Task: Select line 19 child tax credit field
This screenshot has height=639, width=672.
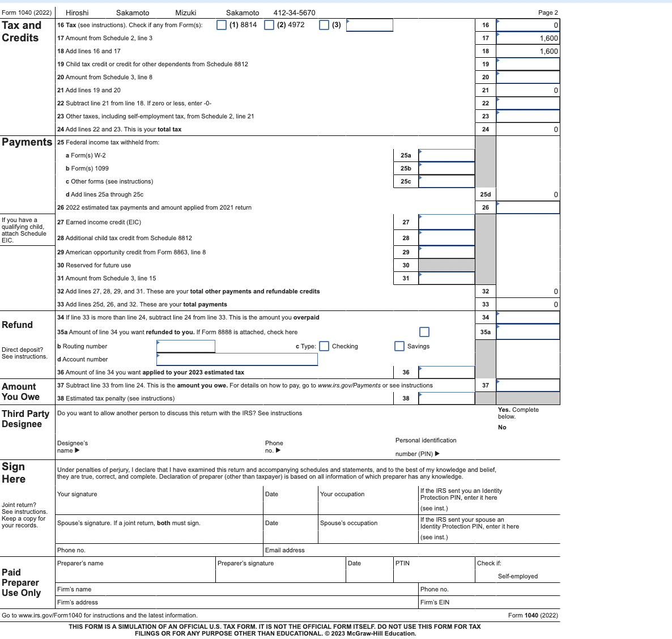Action: [x=528, y=64]
